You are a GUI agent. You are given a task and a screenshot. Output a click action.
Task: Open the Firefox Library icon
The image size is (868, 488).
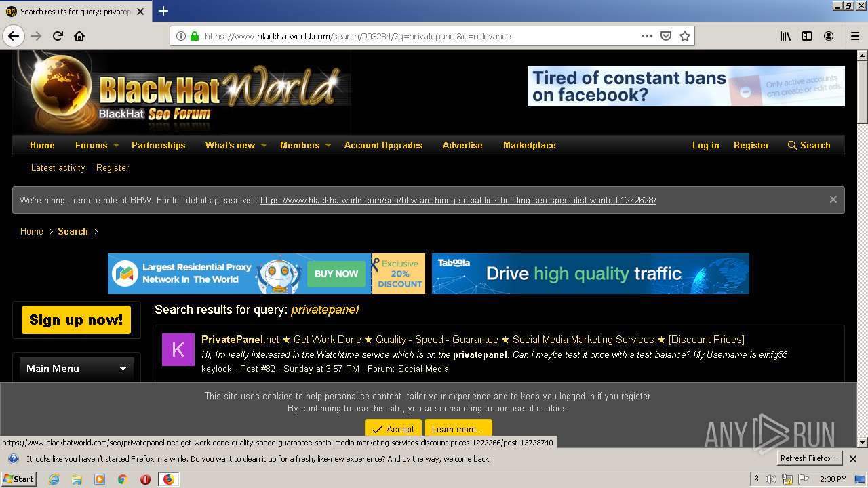pyautogui.click(x=785, y=36)
